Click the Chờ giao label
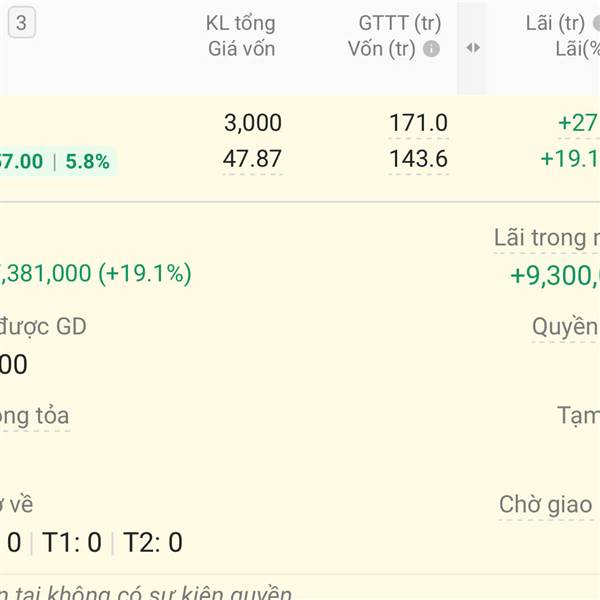This screenshot has width=600, height=600. [x=546, y=504]
